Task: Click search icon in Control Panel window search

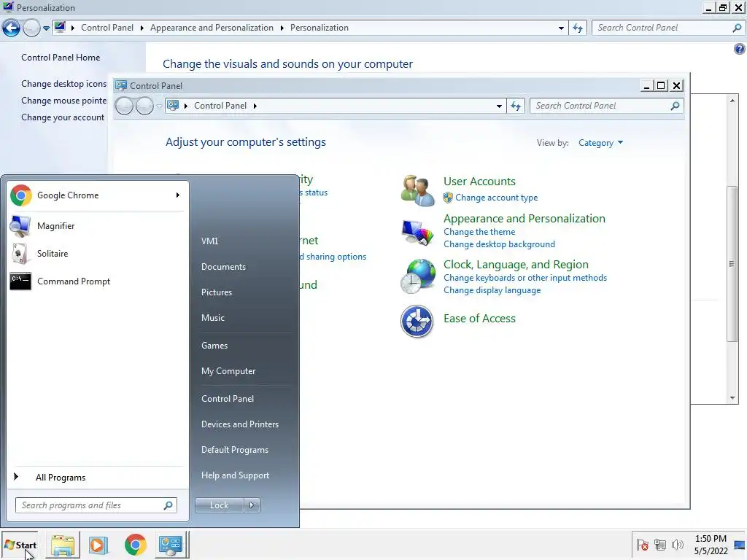Action: pos(675,106)
